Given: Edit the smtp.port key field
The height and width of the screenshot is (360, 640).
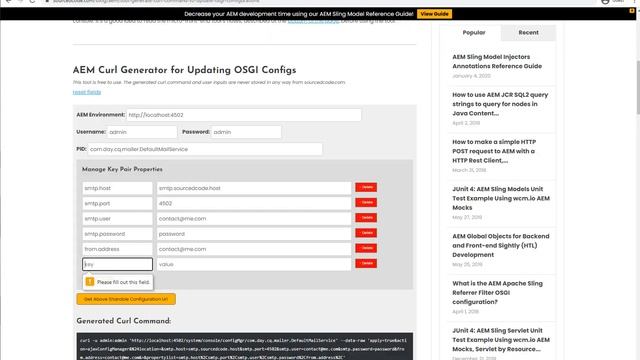Looking at the screenshot, I should pyautogui.click(x=117, y=203).
